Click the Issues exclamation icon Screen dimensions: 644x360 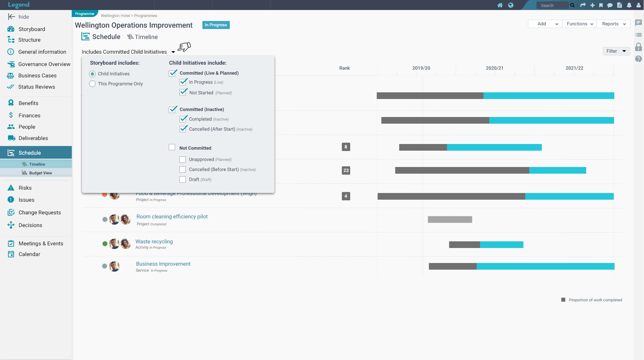[11, 200]
